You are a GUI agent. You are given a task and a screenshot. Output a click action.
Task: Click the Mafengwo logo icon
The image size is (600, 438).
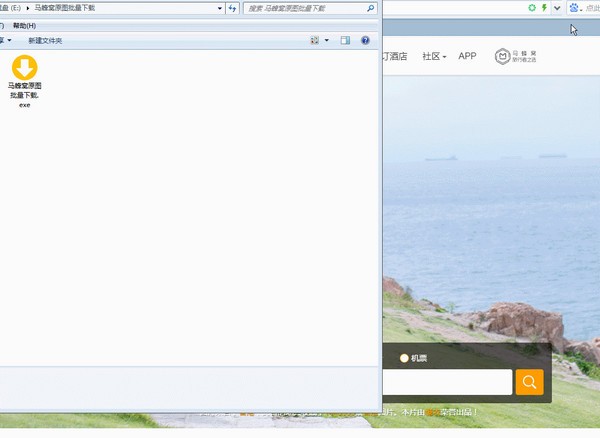[x=502, y=57]
